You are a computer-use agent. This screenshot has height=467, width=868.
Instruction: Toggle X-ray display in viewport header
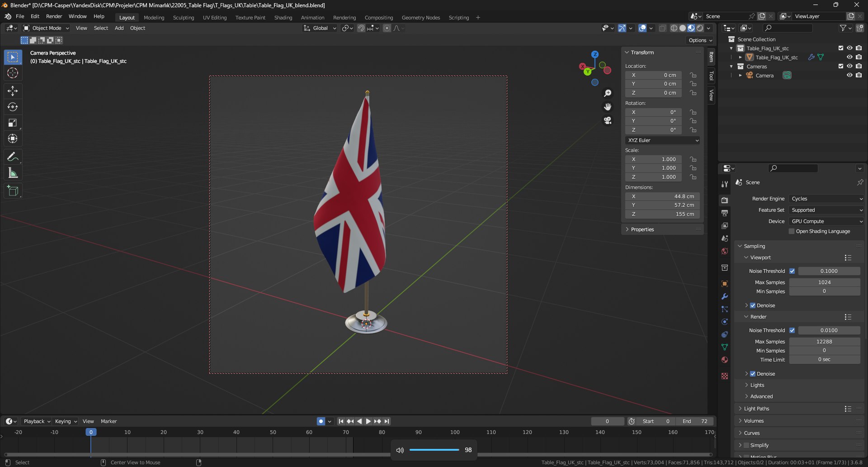662,28
